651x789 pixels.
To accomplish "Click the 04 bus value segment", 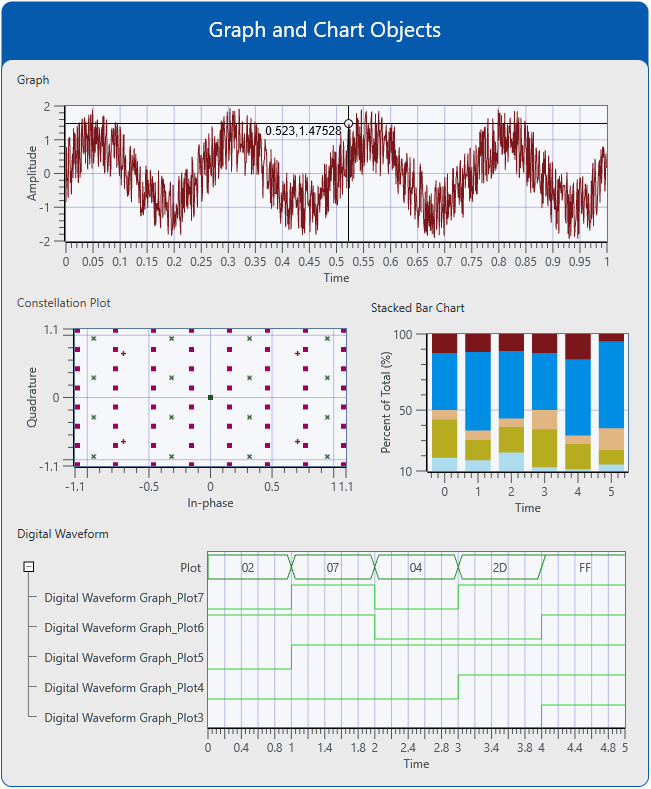I will 416,568.
